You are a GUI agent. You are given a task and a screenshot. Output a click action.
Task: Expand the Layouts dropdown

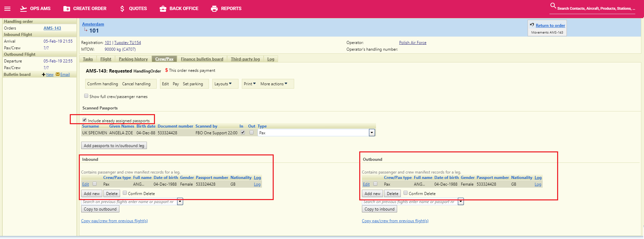tap(223, 84)
